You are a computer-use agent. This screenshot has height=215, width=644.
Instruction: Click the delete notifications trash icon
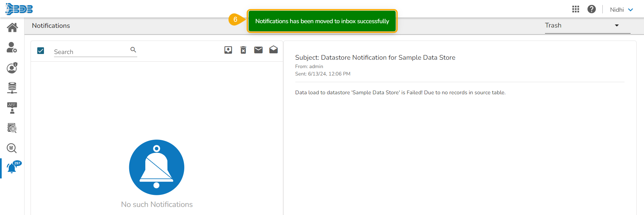pos(243,50)
